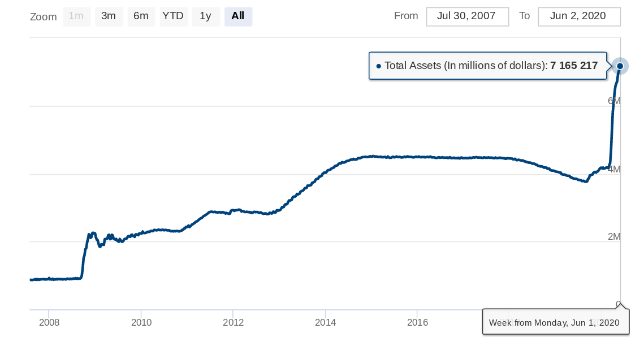Edit the From date field Jul 30, 2007
The width and height of the screenshot is (644, 337).
point(468,16)
